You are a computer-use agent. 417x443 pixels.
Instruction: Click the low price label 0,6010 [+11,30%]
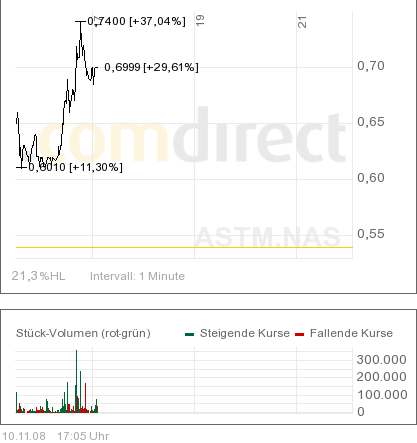point(75,167)
